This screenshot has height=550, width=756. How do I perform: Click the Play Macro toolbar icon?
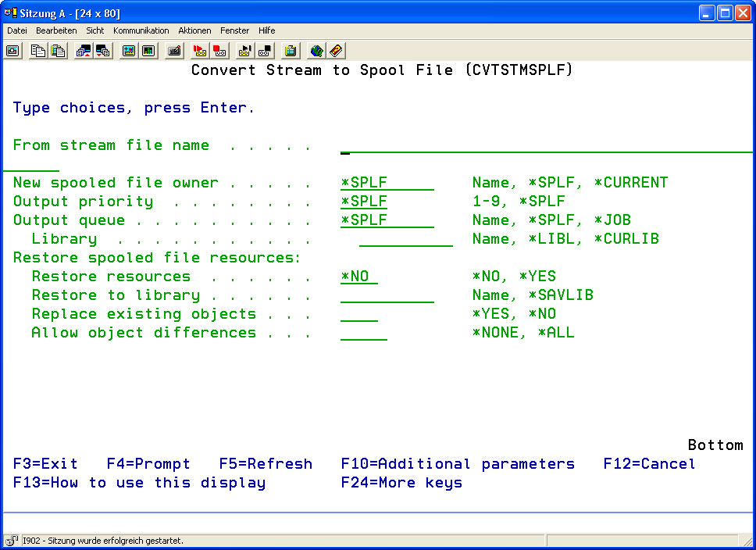pos(245,51)
